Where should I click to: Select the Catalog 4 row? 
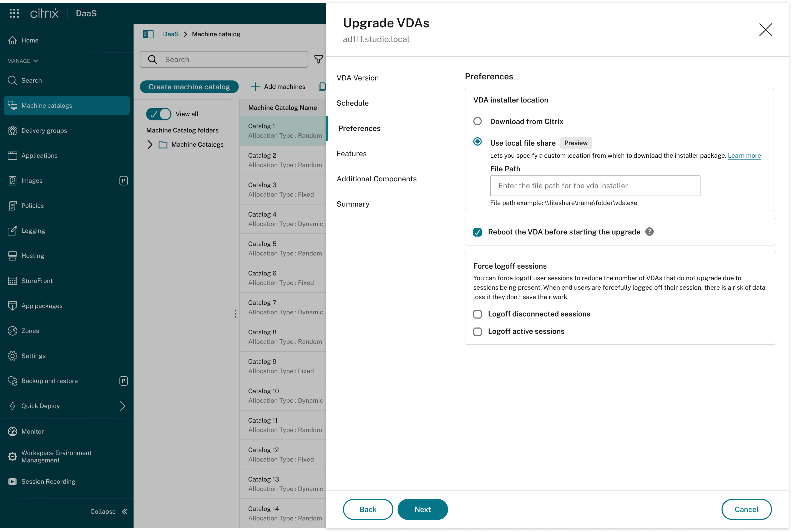click(x=283, y=219)
